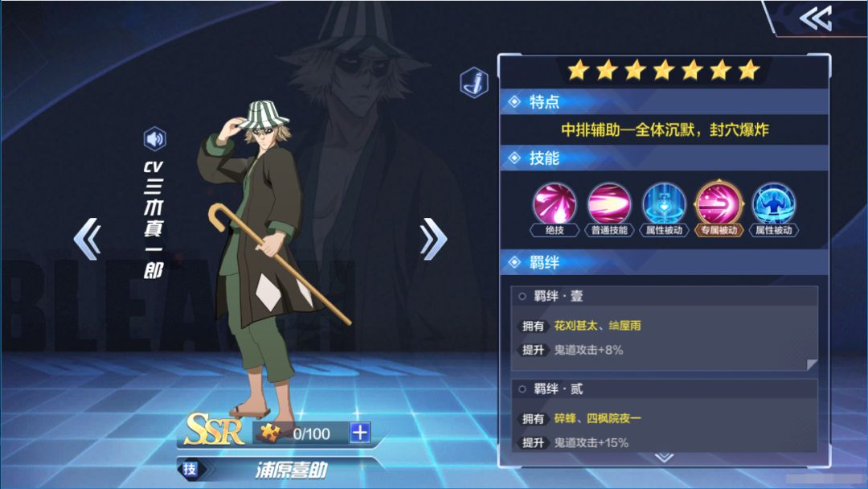The image size is (868, 489).
Task: Open the character info book icon
Action: point(474,83)
